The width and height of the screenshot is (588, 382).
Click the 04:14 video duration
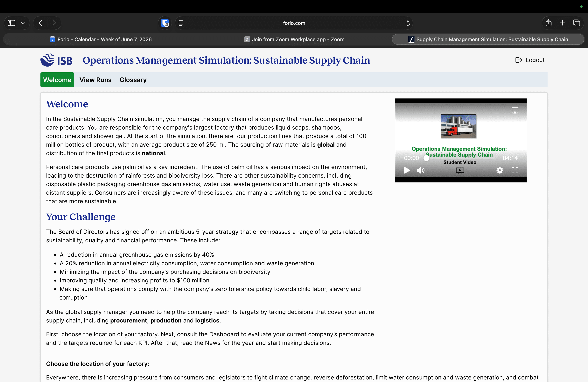510,158
